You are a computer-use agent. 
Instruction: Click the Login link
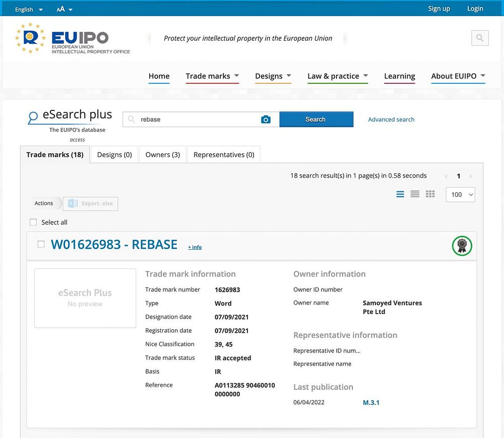[x=475, y=9]
